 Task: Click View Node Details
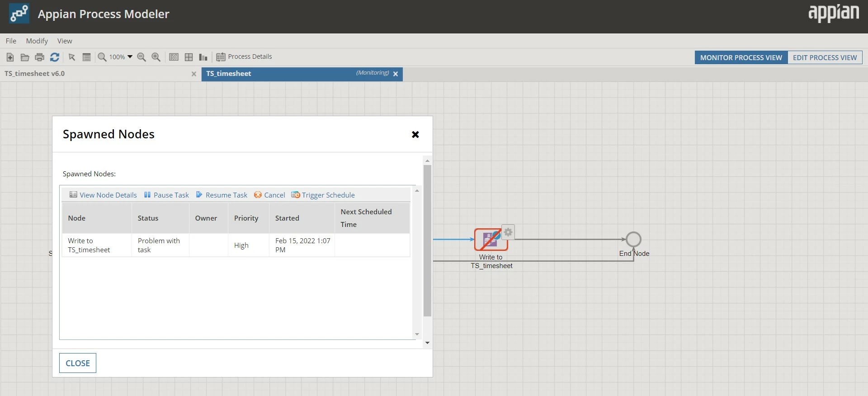tap(103, 195)
